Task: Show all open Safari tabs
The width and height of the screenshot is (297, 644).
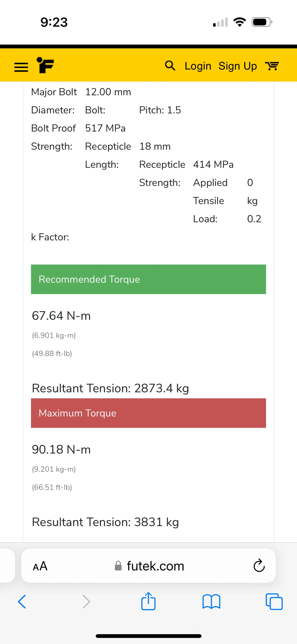Action: [274, 602]
